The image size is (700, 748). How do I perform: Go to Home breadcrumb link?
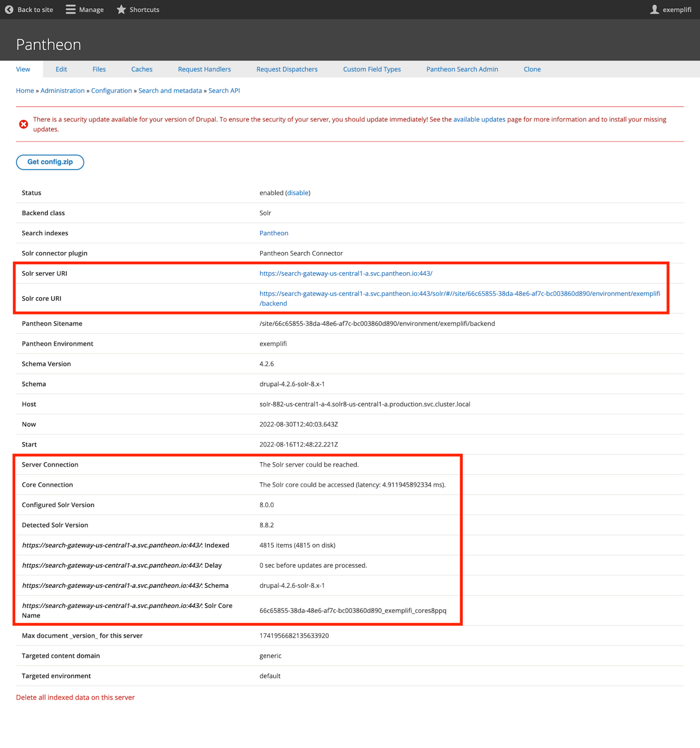coord(25,91)
